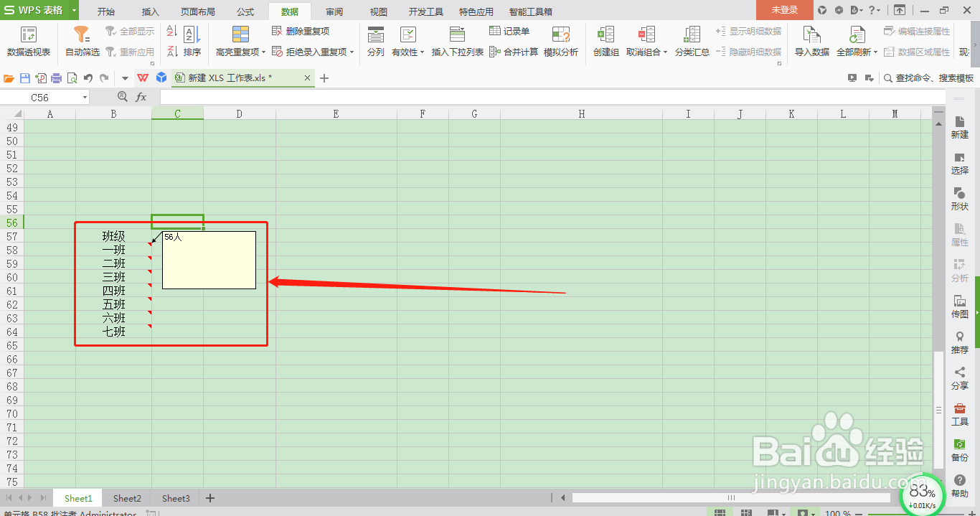Click the print icon in quick toolbar
The height and width of the screenshot is (516, 980).
point(57,78)
